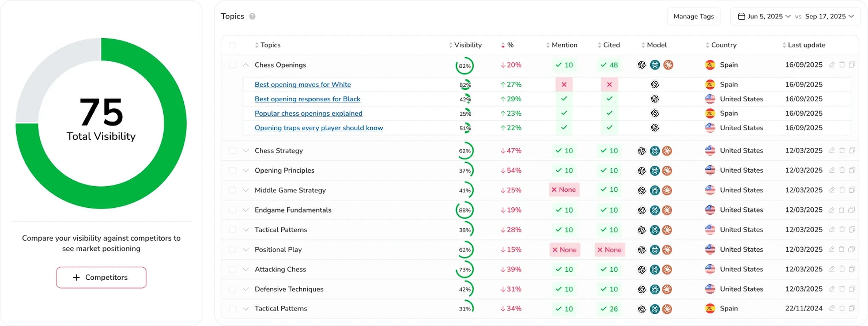Image resolution: width=868 pixels, height=326 pixels.
Task: Open Best opening responses for Black link
Action: 307,99
